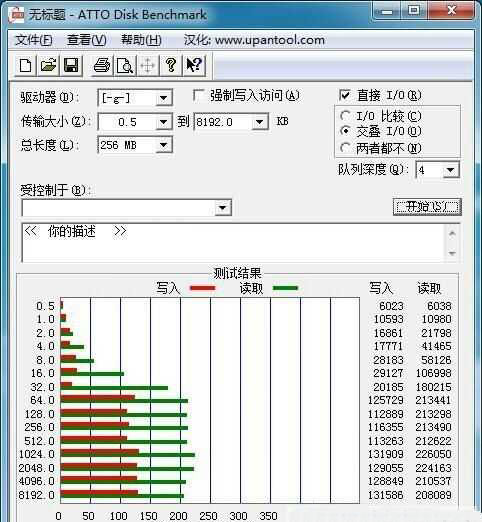Click into the 你的描述 description text field
This screenshot has width=482, height=522.
tap(233, 242)
